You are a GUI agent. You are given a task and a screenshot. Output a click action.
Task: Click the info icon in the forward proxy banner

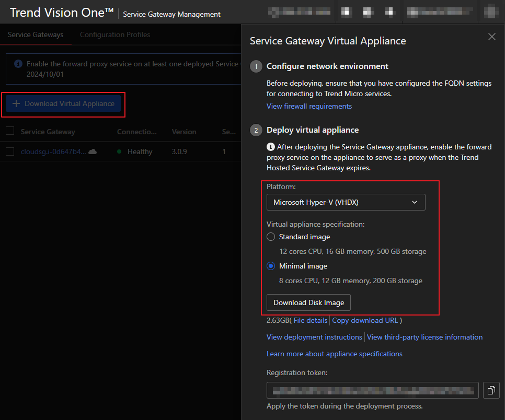click(x=18, y=64)
